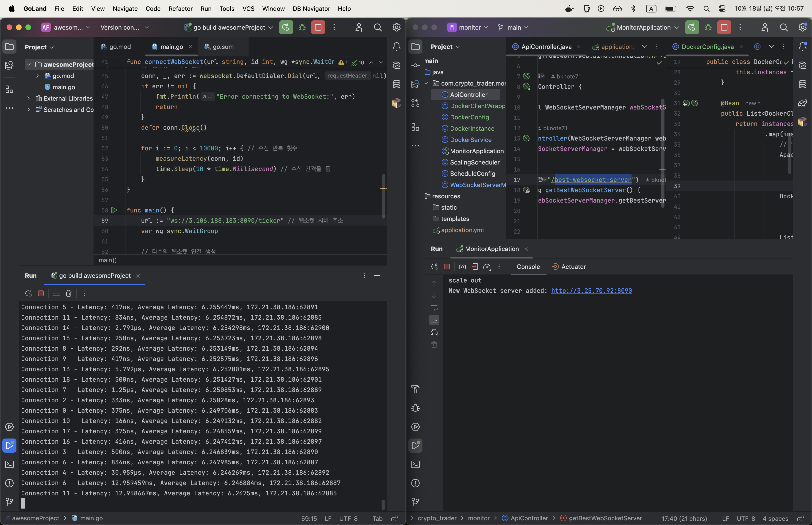Click run gutter arrow beside func main
This screenshot has width=812, height=525.
tap(114, 210)
